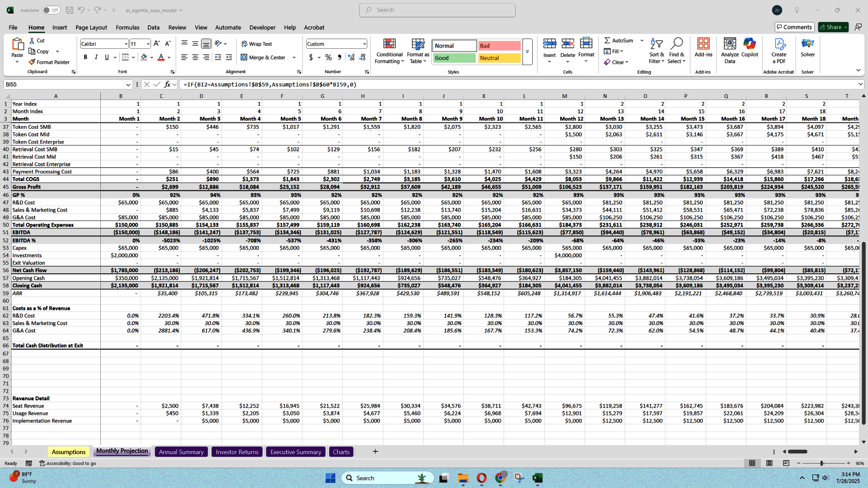Click the Insert Function fx icon
This screenshot has width=868, height=488.
pyautogui.click(x=167, y=84)
